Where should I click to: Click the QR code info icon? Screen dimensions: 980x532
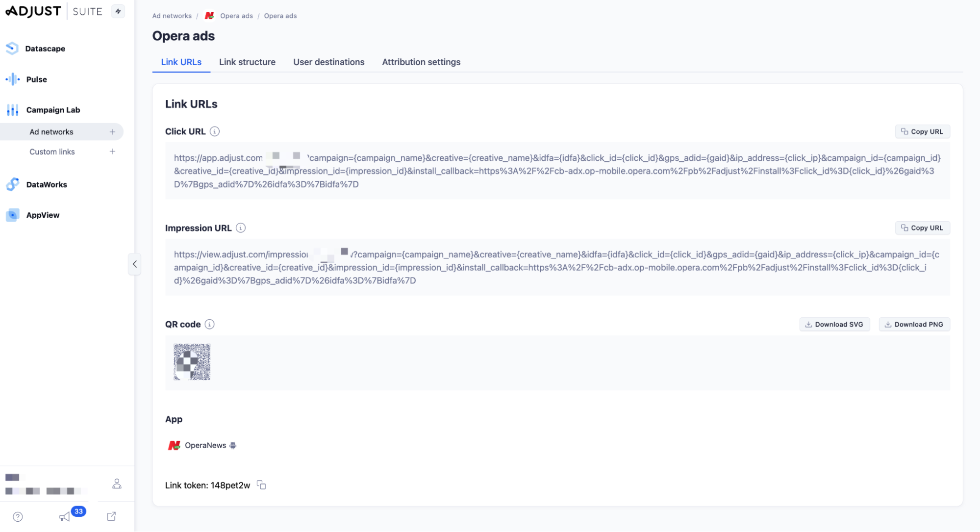210,324
